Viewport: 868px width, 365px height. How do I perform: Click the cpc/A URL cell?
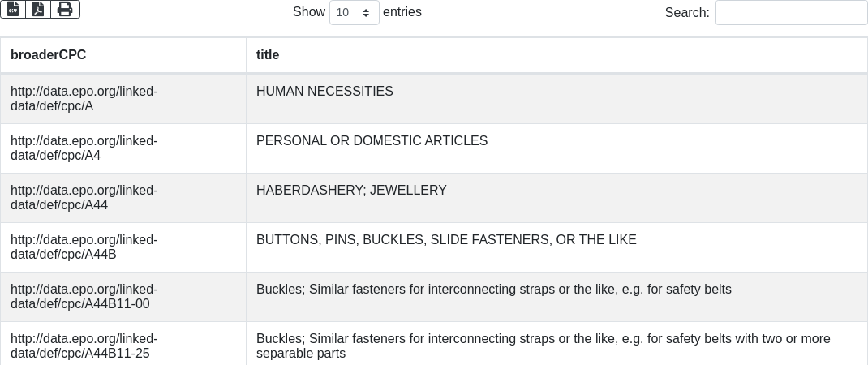tap(84, 99)
